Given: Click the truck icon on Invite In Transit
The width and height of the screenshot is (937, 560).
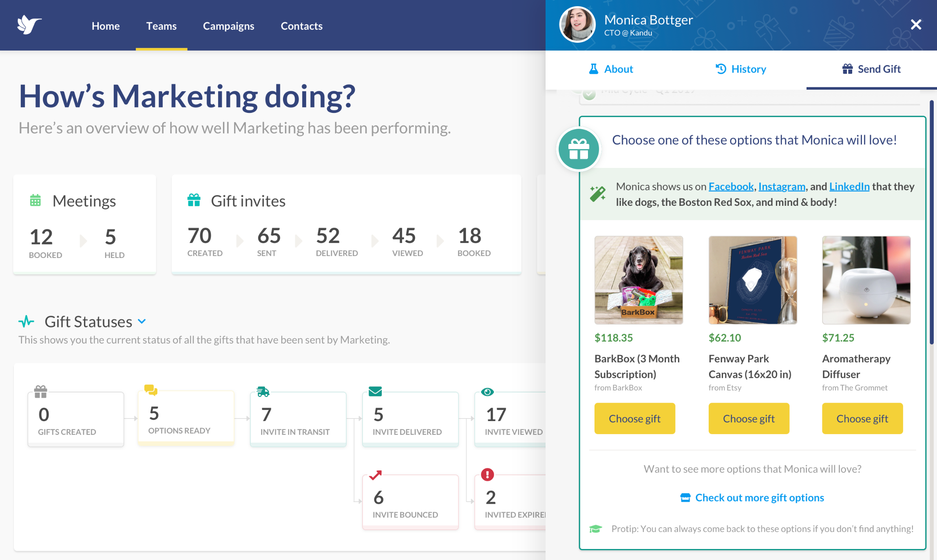Looking at the screenshot, I should pyautogui.click(x=263, y=392).
